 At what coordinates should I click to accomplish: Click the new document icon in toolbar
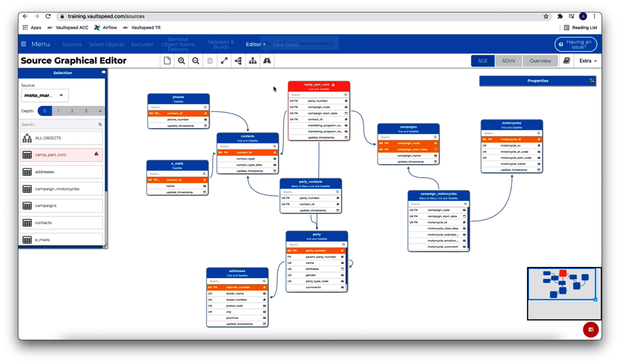click(167, 61)
